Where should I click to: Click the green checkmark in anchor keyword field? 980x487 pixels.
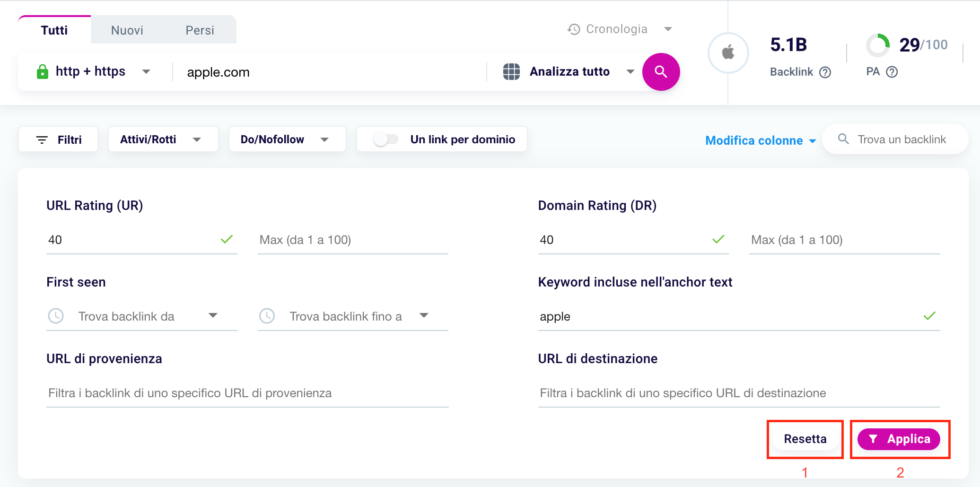click(930, 316)
